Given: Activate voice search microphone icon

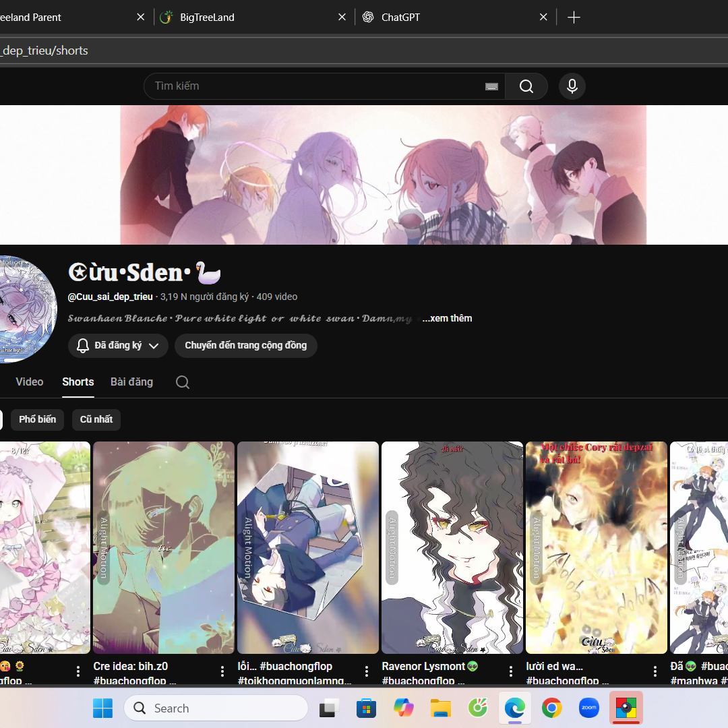Looking at the screenshot, I should (x=572, y=86).
